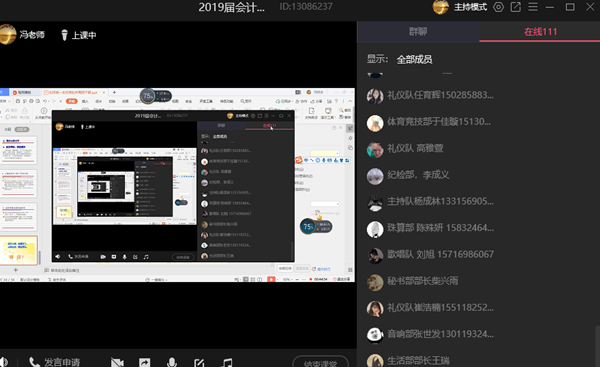Click the avatar of 珠算部 陈殊妍 15832464...
Screen dimensions: 600x367
[375, 229]
